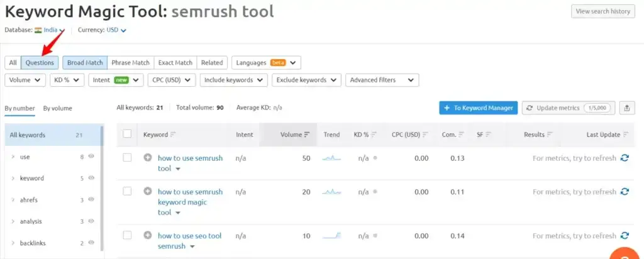The width and height of the screenshot is (644, 259).
Task: Refresh metrics for 'how to use seo tool semrush' row
Action: click(x=625, y=236)
